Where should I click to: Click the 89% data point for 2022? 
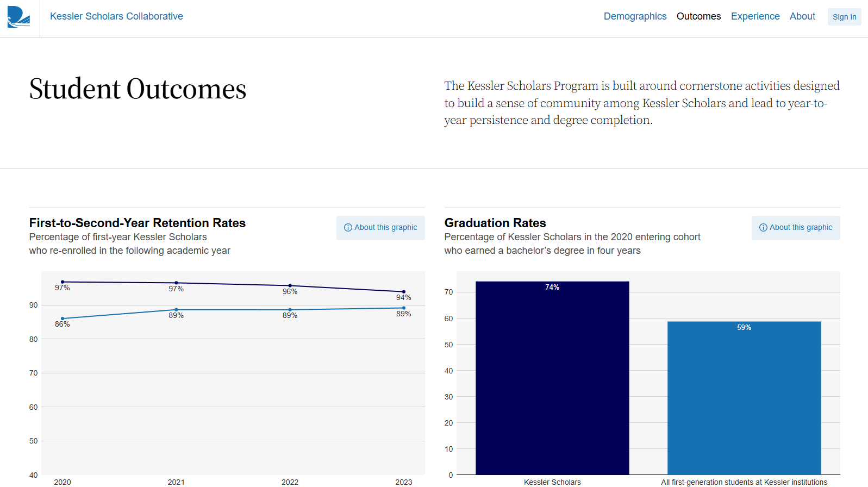[x=290, y=309]
